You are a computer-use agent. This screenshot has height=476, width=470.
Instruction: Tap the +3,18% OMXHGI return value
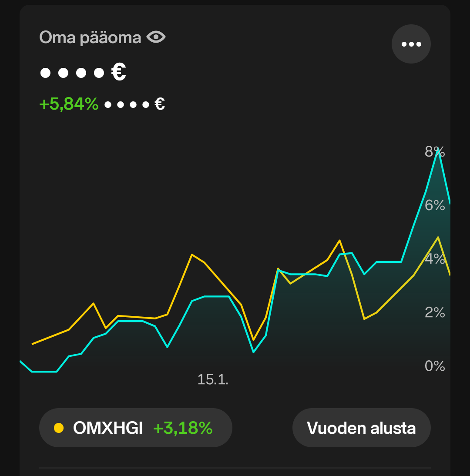[183, 428]
